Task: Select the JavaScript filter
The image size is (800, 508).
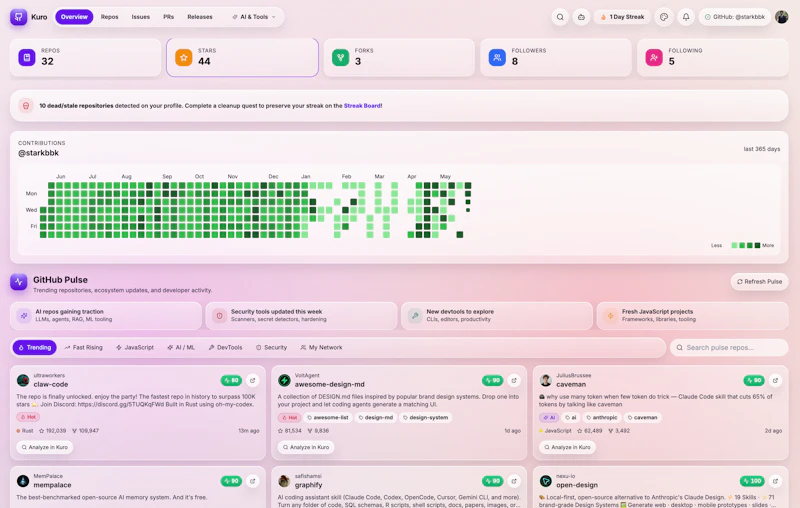Action: 135,347
